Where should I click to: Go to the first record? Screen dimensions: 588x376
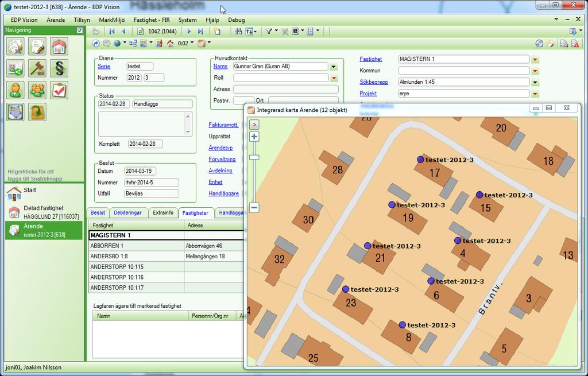coord(112,32)
